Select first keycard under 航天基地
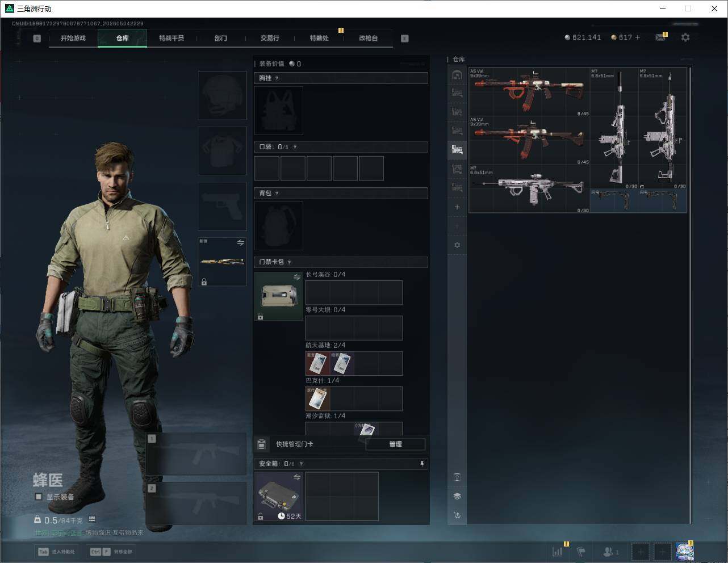 coord(317,363)
